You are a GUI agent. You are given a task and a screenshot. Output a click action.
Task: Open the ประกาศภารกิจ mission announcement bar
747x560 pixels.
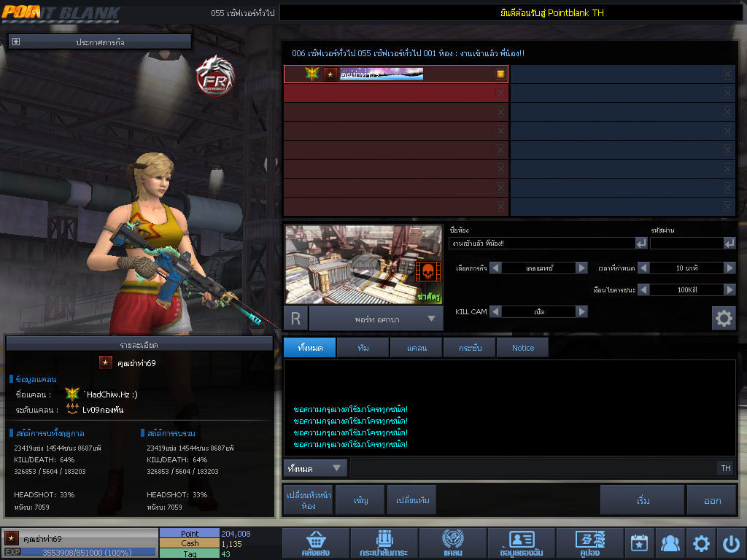click(x=100, y=42)
